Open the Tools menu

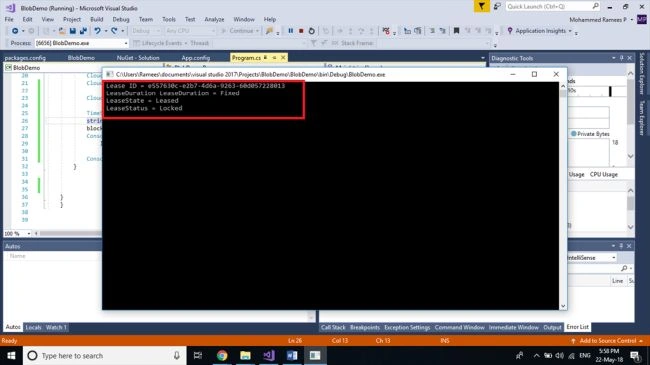(x=169, y=19)
